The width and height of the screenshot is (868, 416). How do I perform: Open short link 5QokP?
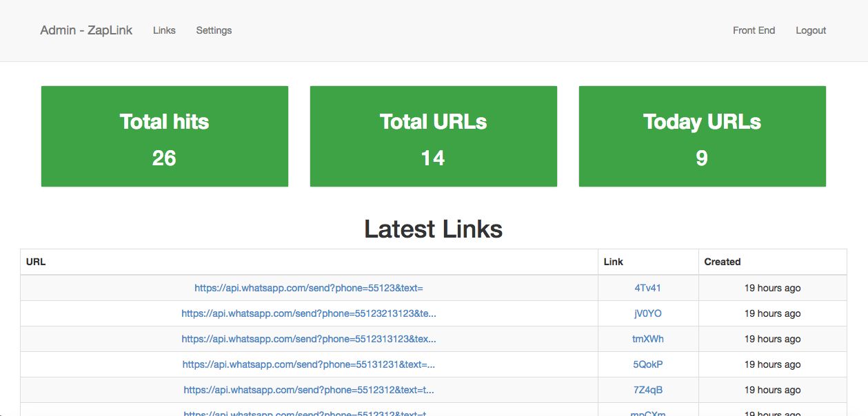(x=648, y=364)
